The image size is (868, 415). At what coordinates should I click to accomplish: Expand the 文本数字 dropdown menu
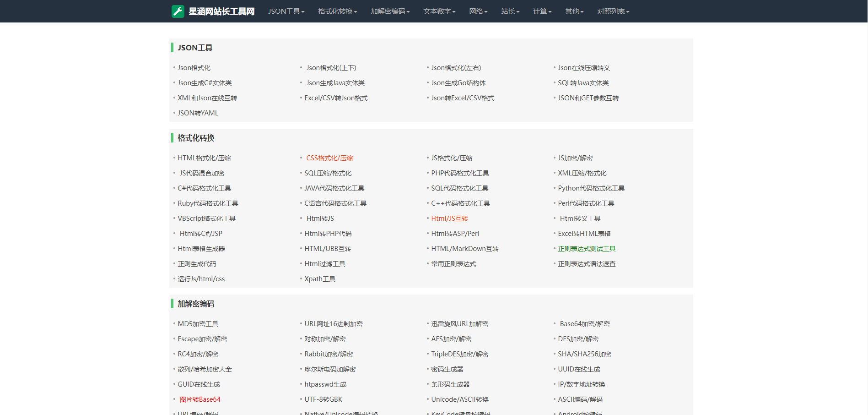[439, 11]
